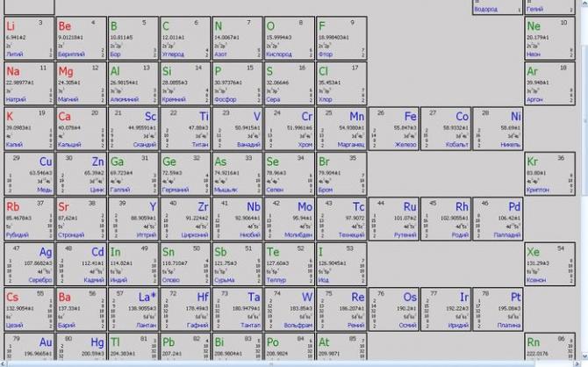Choose the Tungsten (W) element tile

click(288, 309)
